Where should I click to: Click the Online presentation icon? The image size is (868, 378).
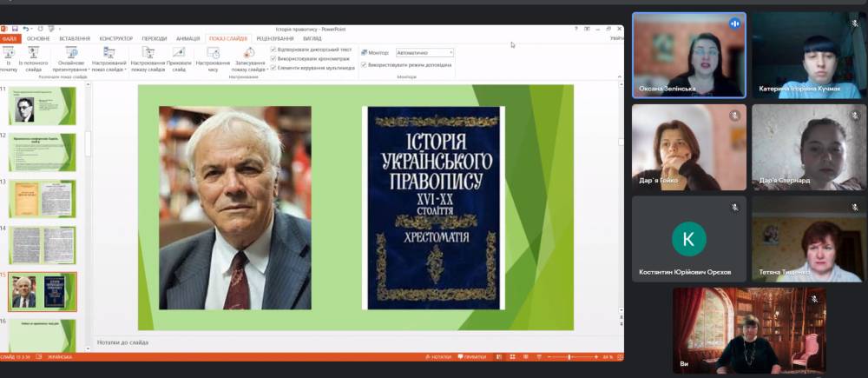(x=70, y=54)
